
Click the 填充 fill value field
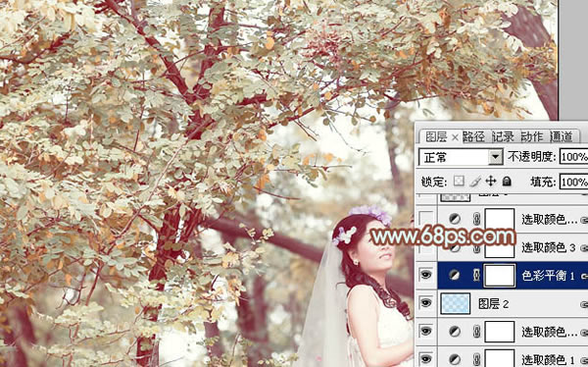click(573, 183)
